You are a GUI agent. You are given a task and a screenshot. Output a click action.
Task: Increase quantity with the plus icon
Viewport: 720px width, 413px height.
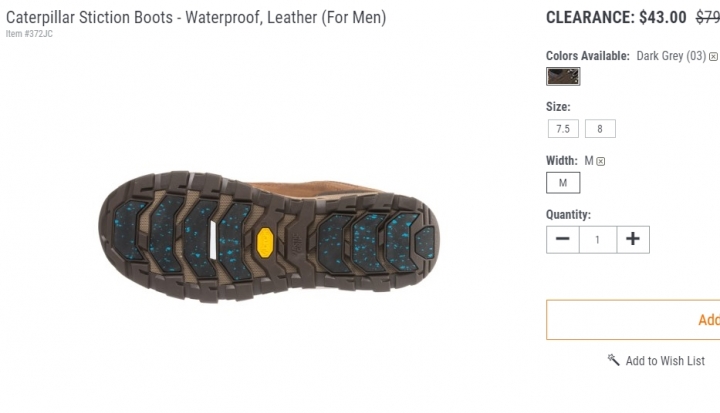pyautogui.click(x=633, y=239)
